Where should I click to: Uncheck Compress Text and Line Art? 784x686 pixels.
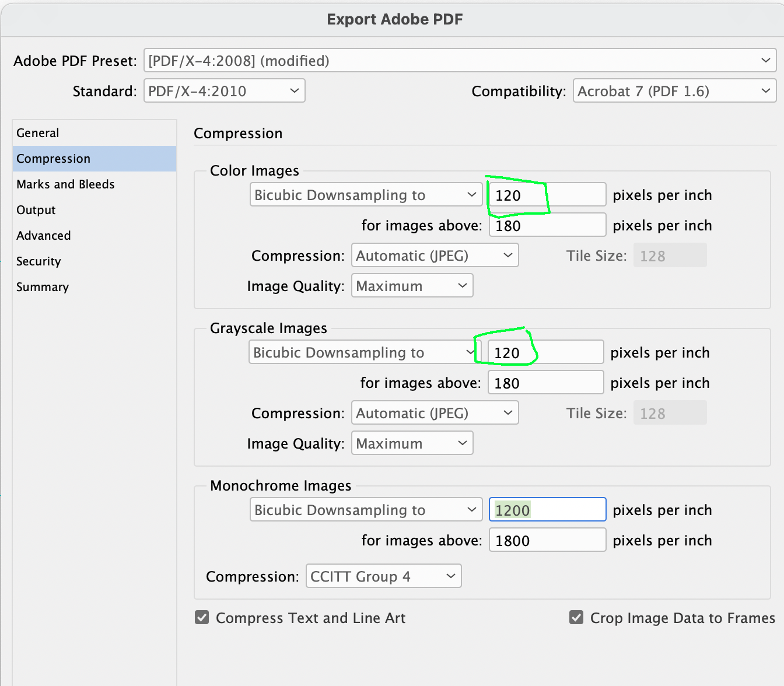[202, 617]
